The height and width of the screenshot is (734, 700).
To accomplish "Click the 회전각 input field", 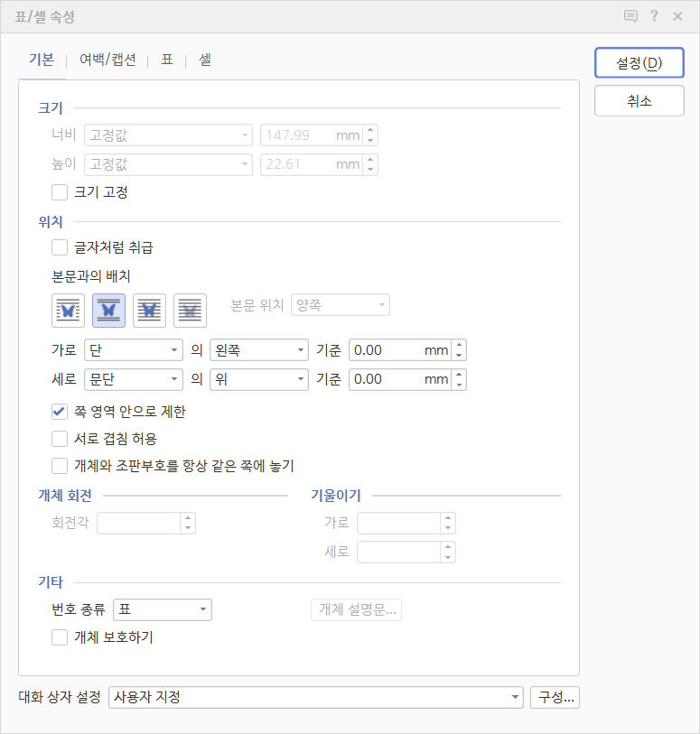I will point(139,523).
